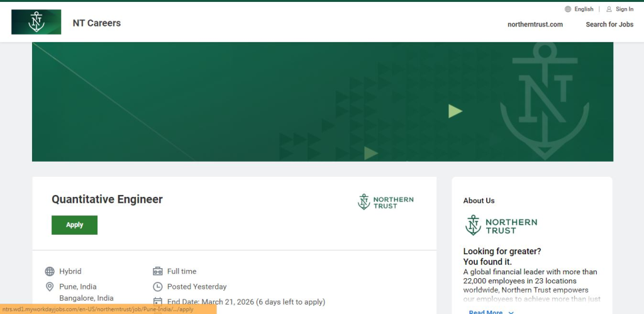Click the briefcase icon beside Full time
The image size is (644, 314).
pyautogui.click(x=158, y=271)
